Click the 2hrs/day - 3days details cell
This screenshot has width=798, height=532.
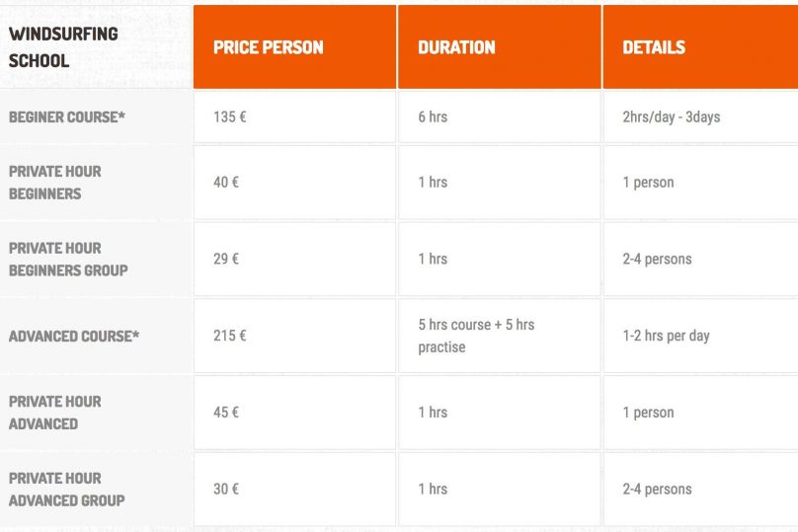672,116
